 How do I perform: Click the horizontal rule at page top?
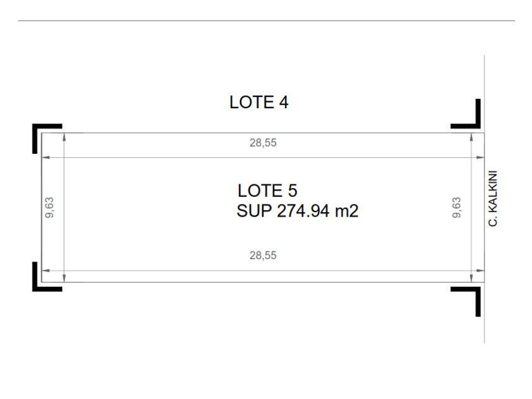(x=266, y=21)
